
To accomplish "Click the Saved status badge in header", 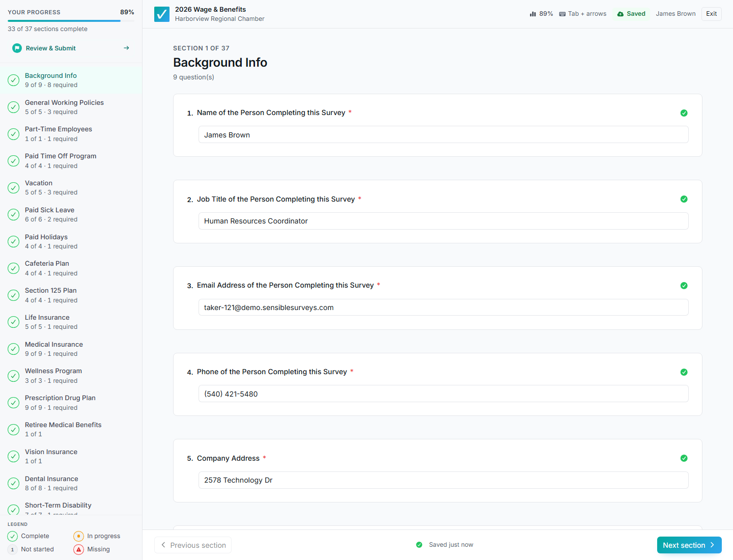I will coord(631,14).
